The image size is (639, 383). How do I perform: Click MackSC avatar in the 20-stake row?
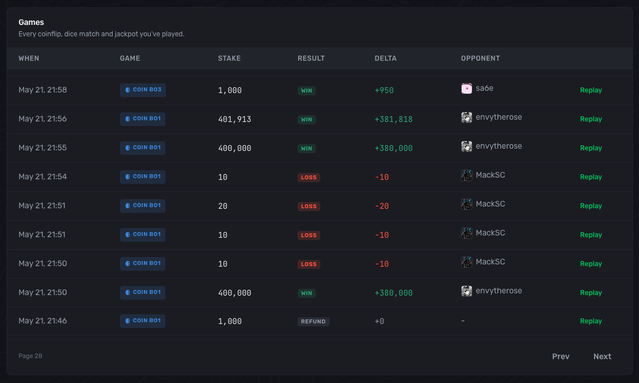466,204
